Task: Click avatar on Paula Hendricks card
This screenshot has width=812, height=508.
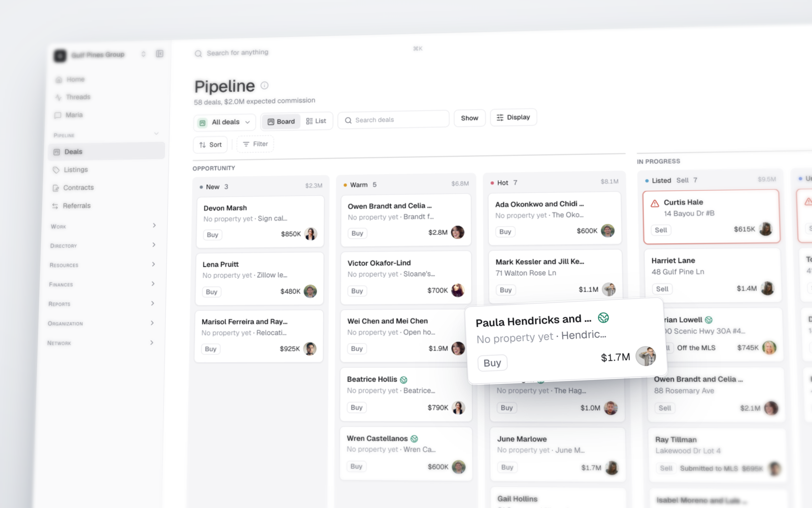Action: pyautogui.click(x=646, y=356)
